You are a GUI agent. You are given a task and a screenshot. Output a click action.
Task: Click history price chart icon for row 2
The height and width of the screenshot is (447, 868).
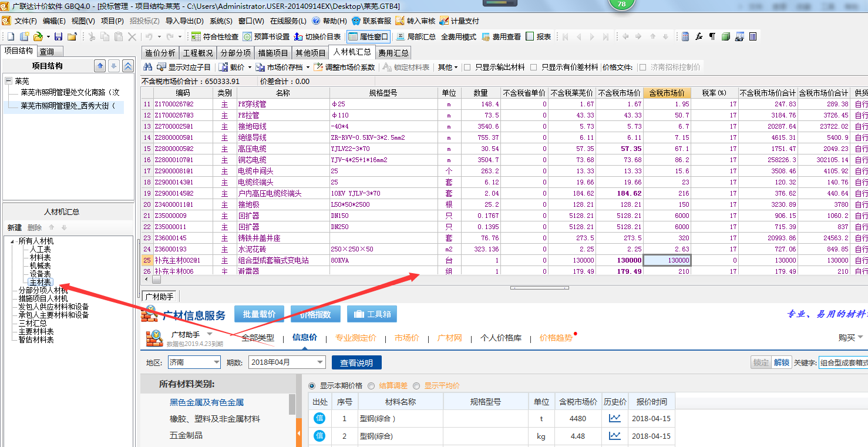click(x=614, y=436)
